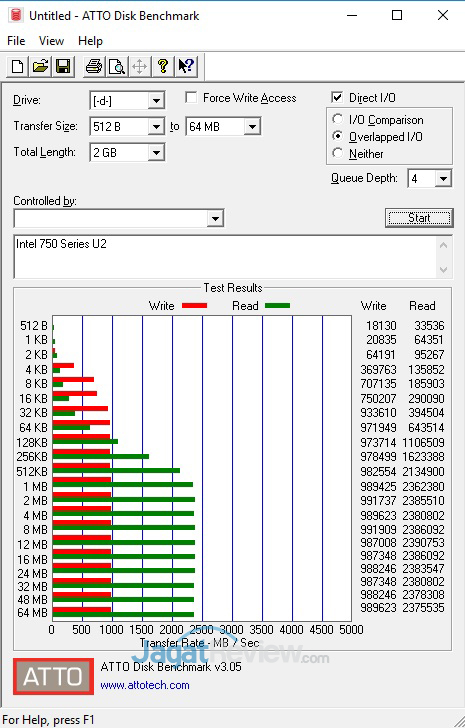465x728 pixels.
Task: Click the New document toolbar icon
Action: tap(18, 66)
